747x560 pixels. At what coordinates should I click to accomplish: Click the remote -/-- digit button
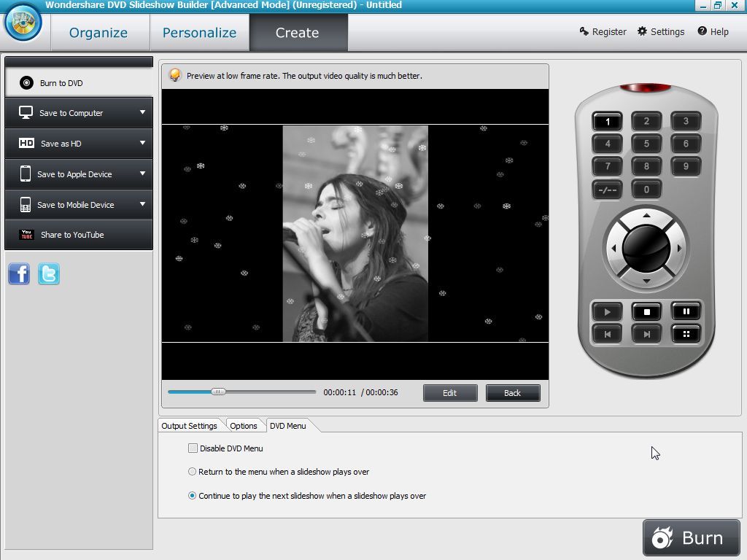(x=607, y=190)
